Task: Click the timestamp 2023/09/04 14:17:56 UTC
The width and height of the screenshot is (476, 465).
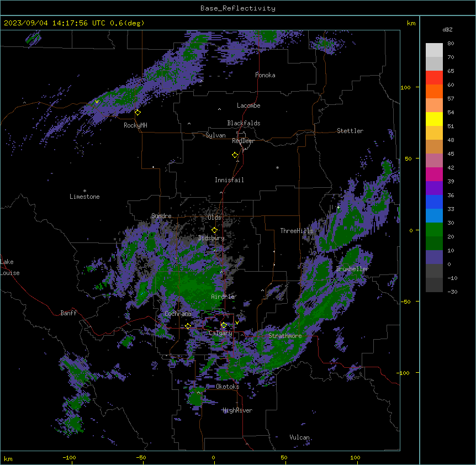Action: tap(54, 23)
